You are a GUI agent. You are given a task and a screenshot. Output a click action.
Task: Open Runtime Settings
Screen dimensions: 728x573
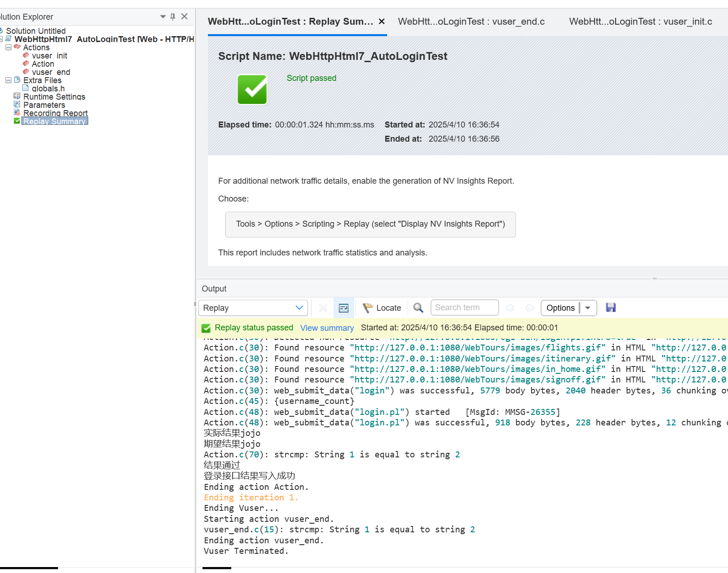(54, 97)
